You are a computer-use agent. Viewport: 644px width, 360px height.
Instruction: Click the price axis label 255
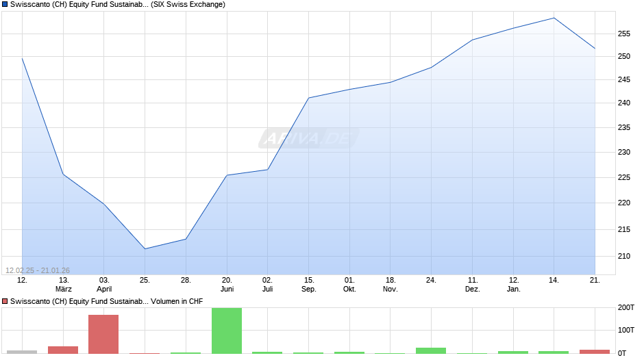pyautogui.click(x=624, y=34)
